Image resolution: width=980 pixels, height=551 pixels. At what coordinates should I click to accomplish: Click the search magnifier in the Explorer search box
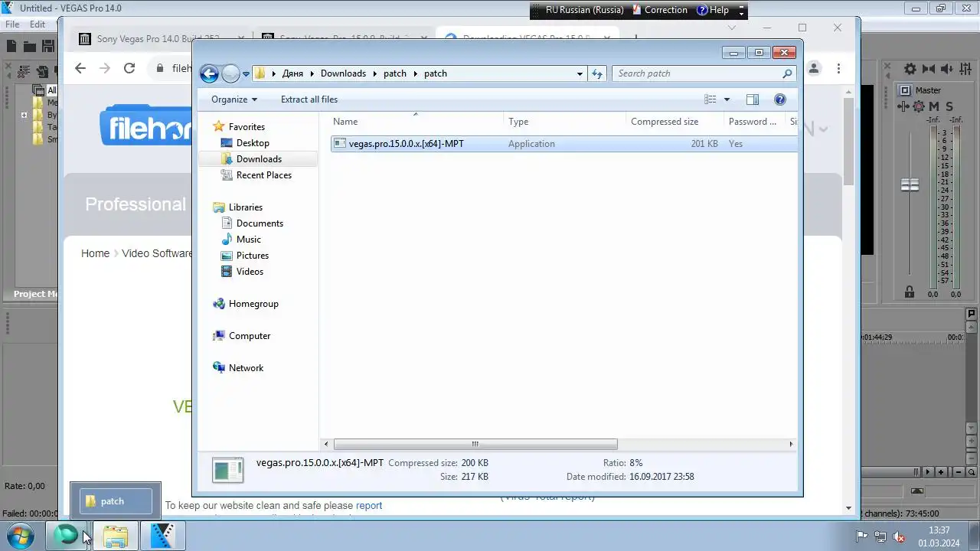(787, 73)
